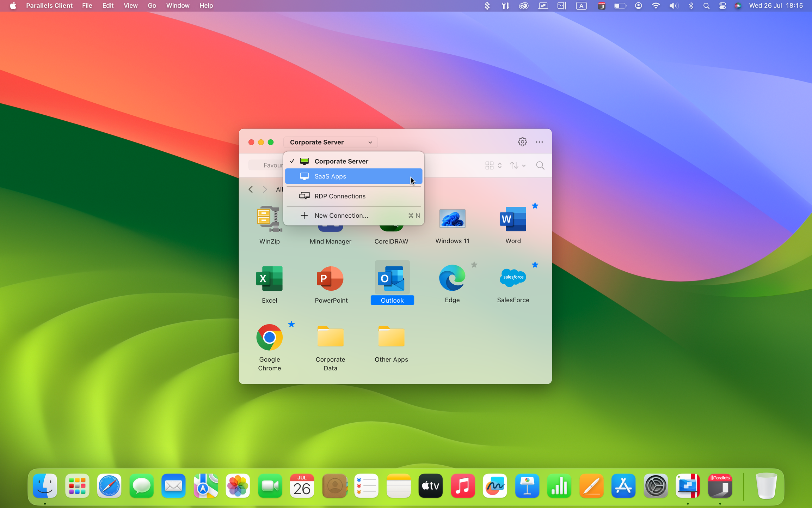Open the Edge browser icon

[x=452, y=278]
